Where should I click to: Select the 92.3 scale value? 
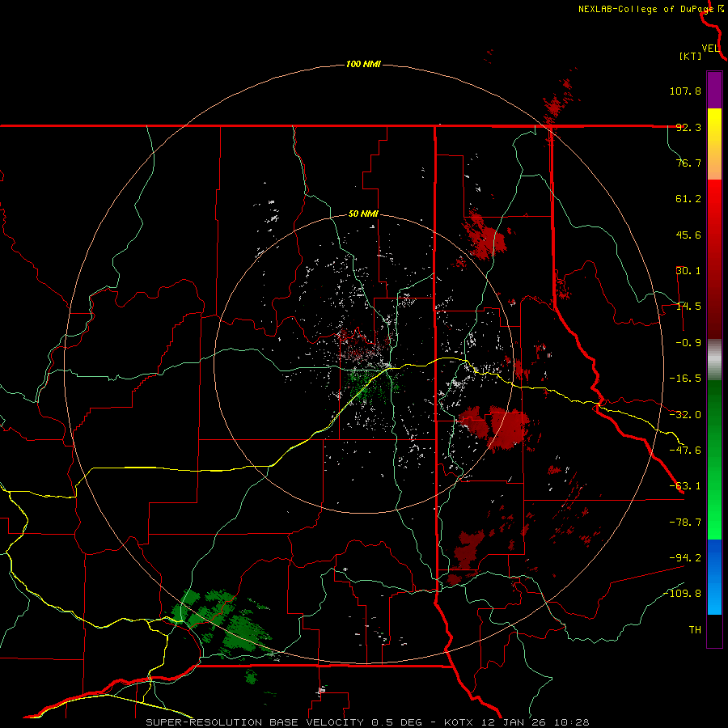tap(688, 127)
